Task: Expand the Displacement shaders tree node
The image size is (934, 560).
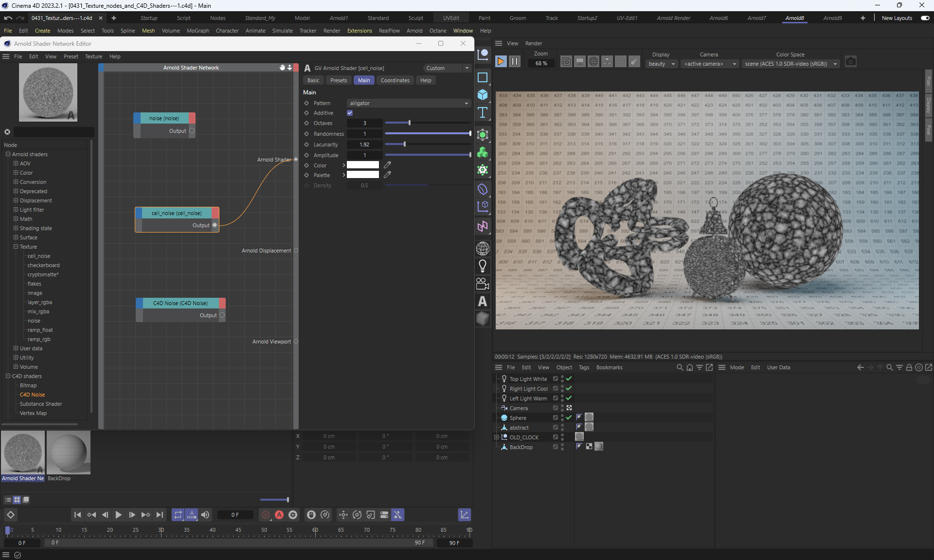Action: pos(16,200)
